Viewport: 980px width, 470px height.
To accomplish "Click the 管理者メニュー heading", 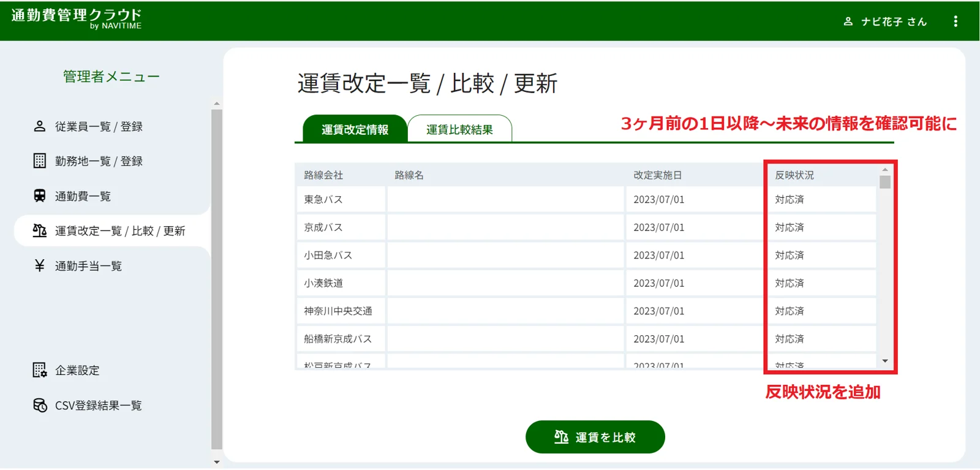I will coord(111,77).
